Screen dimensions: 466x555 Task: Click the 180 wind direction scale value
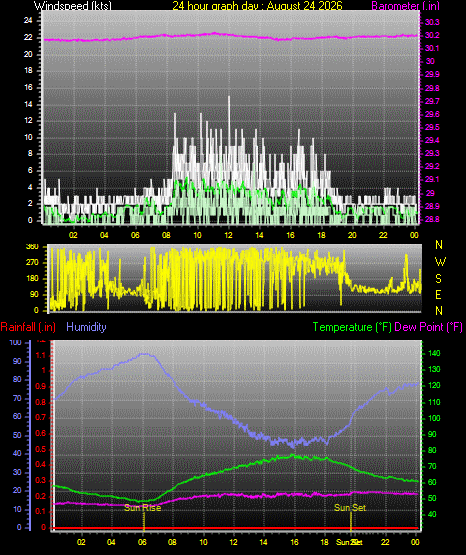click(x=32, y=279)
